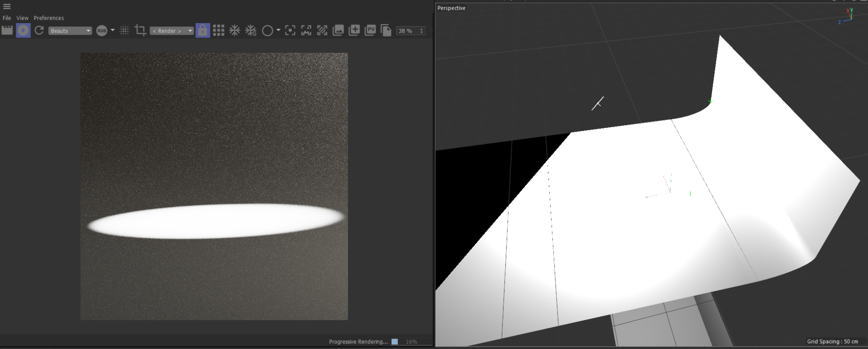Click the RGB channel button
Screen dimensions: 868x349
(102, 31)
